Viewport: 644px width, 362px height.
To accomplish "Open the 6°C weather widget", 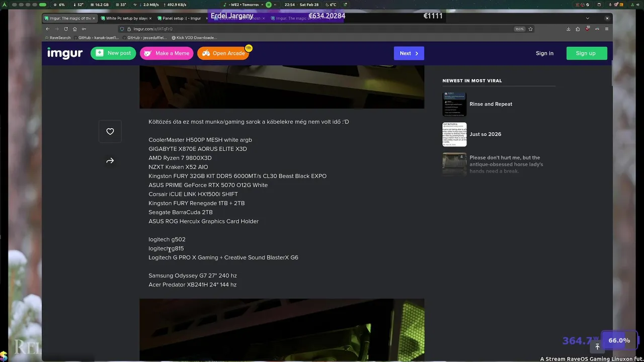I will [x=331, y=5].
